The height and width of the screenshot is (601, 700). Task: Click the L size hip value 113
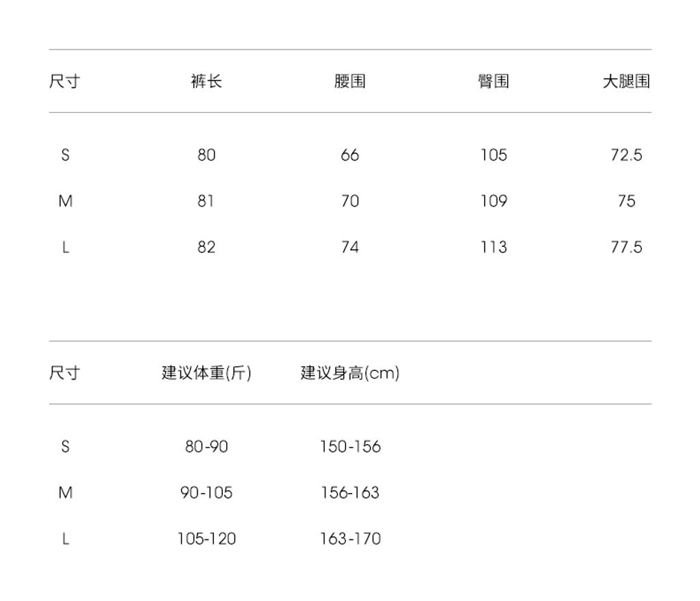pyautogui.click(x=494, y=247)
